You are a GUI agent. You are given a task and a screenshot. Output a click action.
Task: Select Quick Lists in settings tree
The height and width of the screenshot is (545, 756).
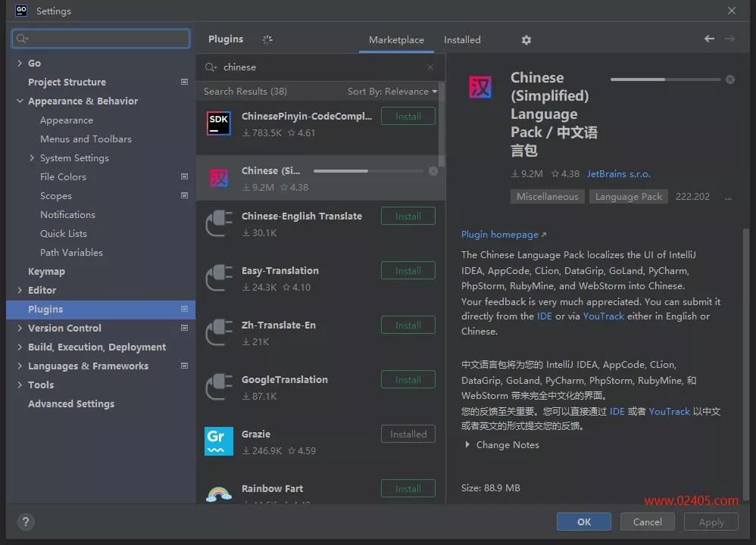click(x=63, y=233)
